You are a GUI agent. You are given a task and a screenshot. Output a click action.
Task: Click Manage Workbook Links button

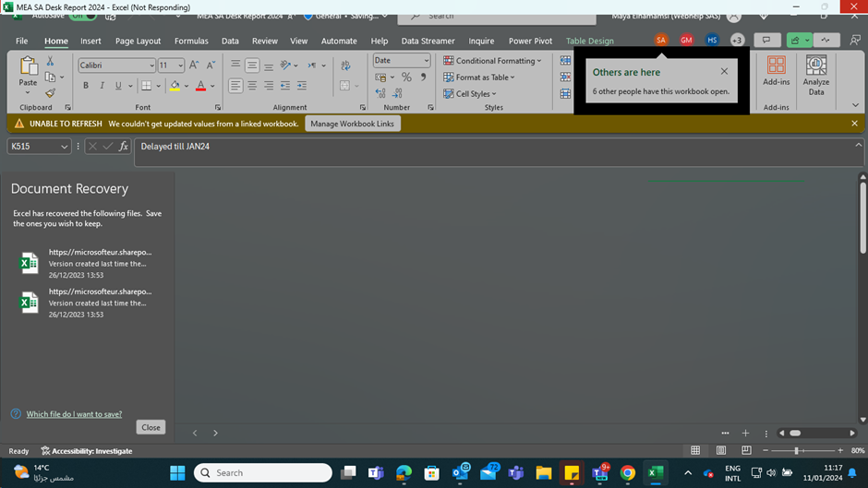(x=352, y=124)
